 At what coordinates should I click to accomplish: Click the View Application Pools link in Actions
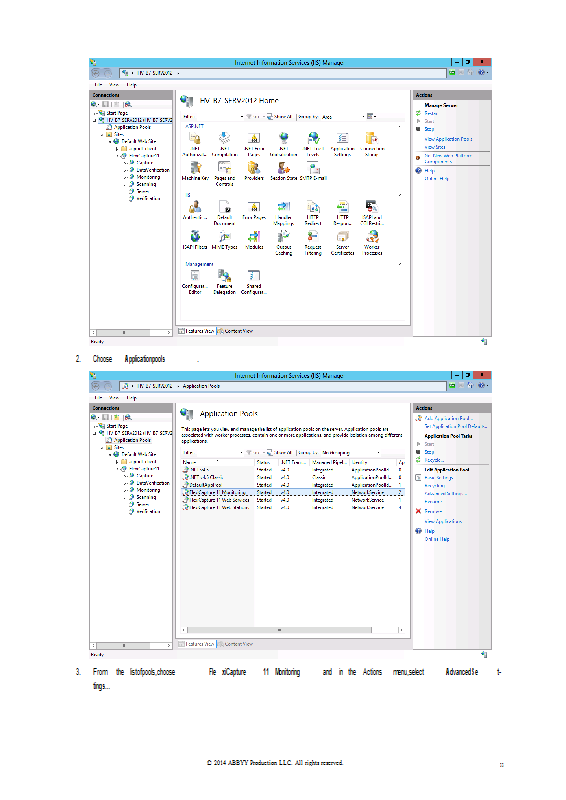448,139
